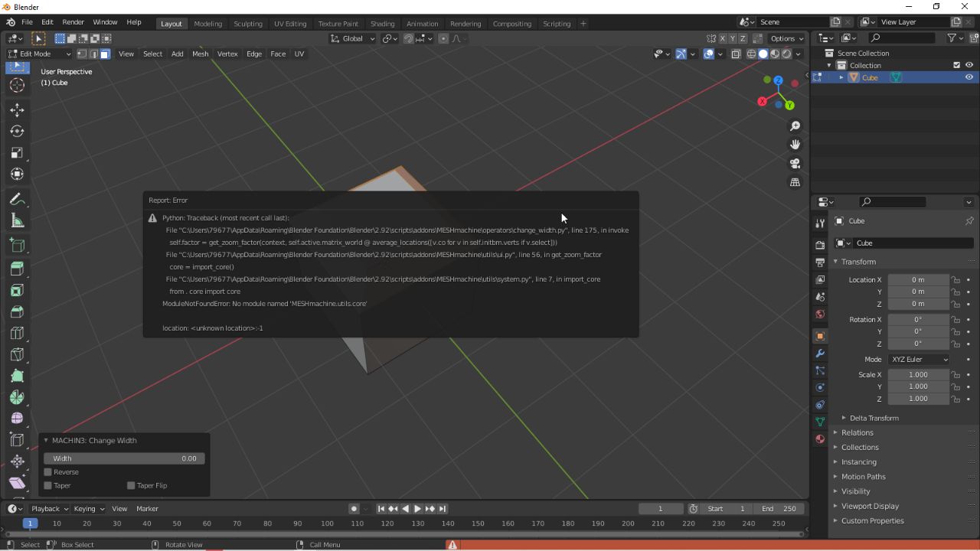Open Edit Mode dropdown
The width and height of the screenshot is (980, 551).
pyautogui.click(x=39, y=54)
